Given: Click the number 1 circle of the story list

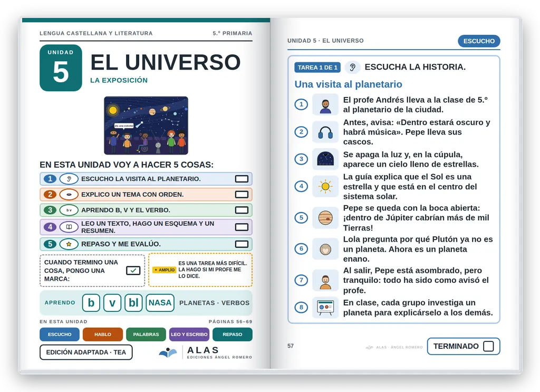Looking at the screenshot, I should [301, 104].
